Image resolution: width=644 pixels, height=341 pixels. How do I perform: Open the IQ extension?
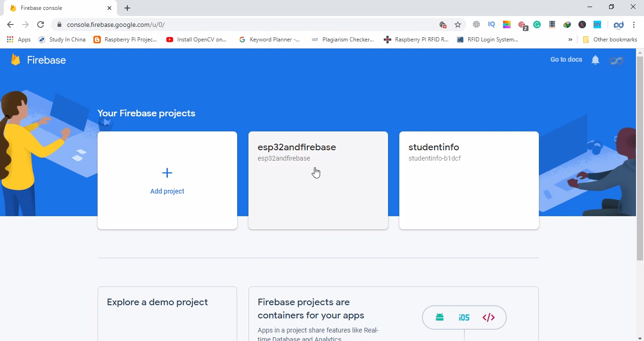[x=492, y=24]
